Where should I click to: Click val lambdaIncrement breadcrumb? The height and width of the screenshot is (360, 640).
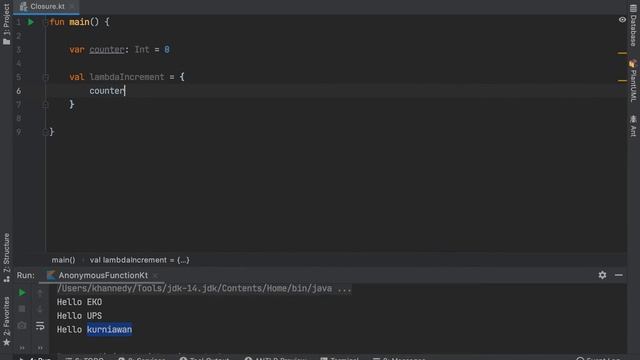click(x=139, y=260)
